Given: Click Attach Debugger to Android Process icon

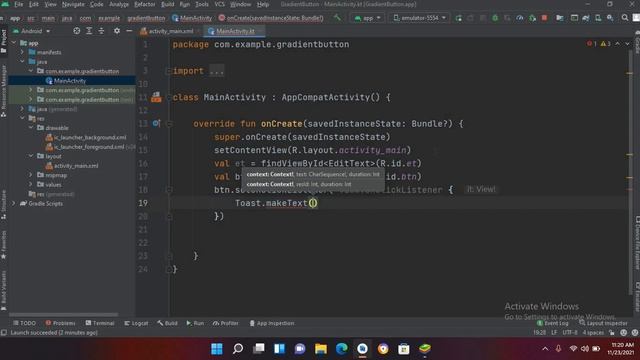Looking at the screenshot, I should click(532, 18).
